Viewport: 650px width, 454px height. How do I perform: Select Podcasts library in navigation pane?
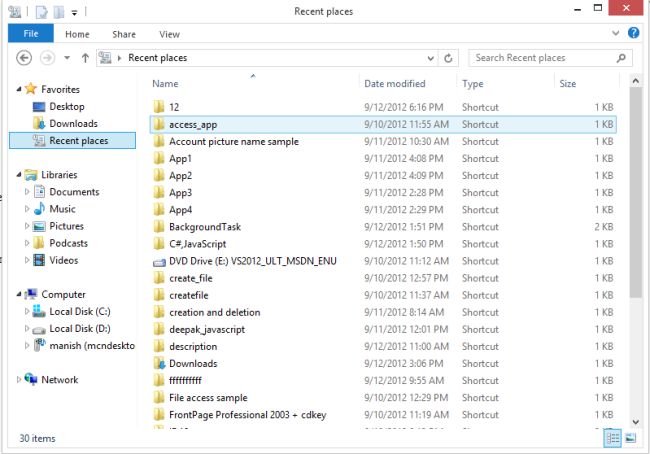[x=68, y=243]
